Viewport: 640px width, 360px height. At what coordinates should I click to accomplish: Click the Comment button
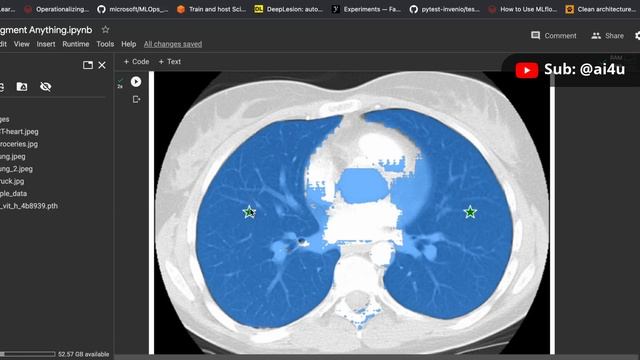click(553, 36)
